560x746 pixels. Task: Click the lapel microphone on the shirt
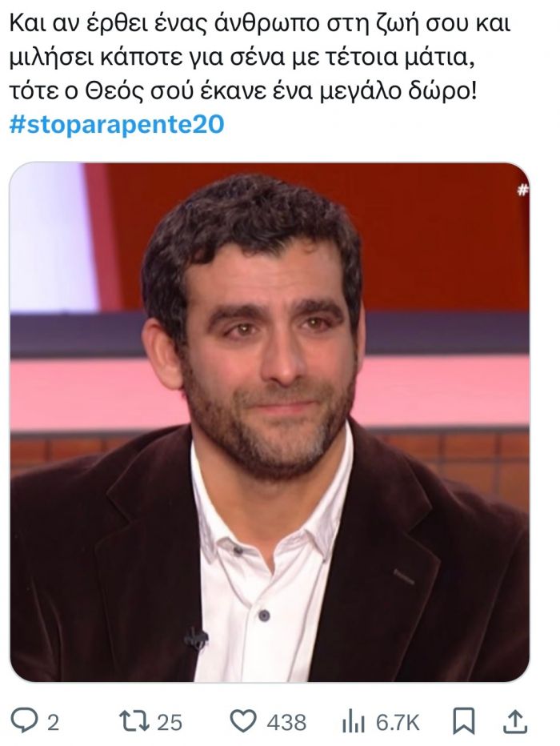point(196,637)
